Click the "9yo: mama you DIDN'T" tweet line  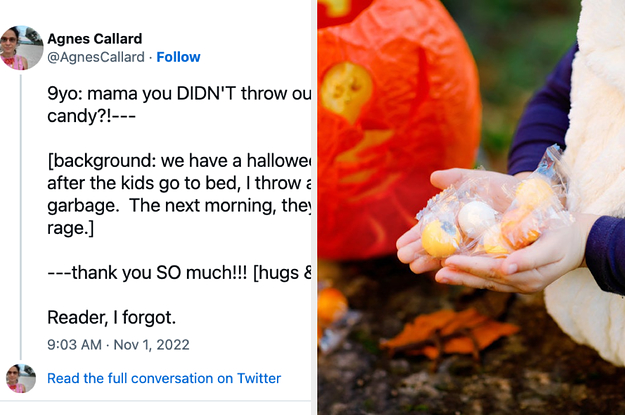(180, 94)
